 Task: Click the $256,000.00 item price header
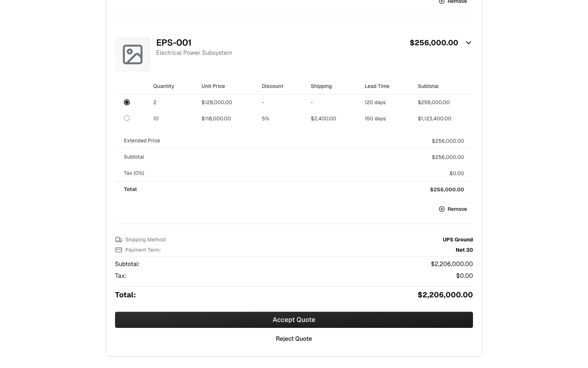click(x=434, y=43)
